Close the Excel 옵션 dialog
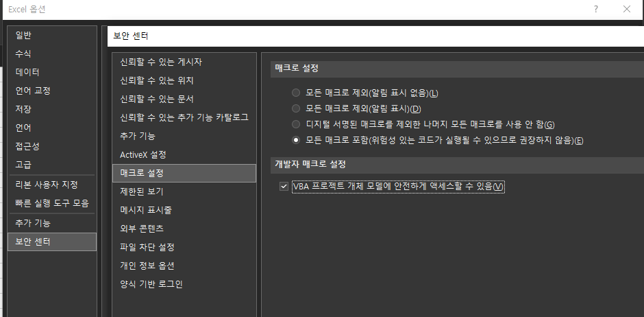Screen dimensions: 644x317 tap(627, 9)
